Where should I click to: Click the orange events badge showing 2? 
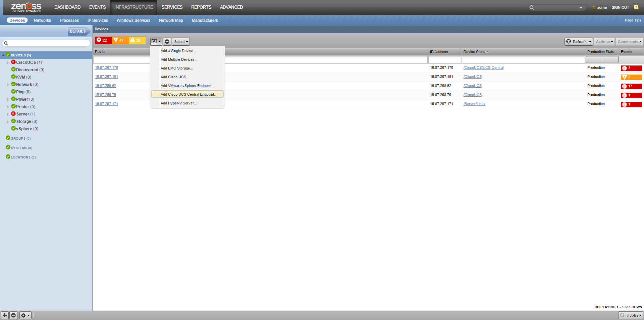[631, 77]
